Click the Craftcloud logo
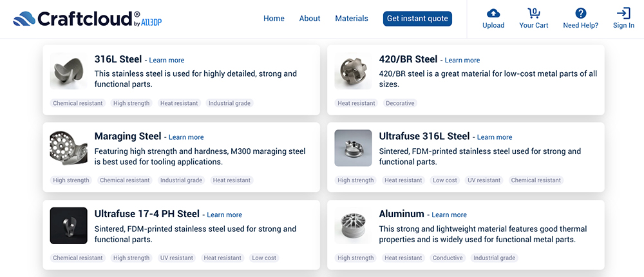This screenshot has width=644, height=277. pos(88,19)
